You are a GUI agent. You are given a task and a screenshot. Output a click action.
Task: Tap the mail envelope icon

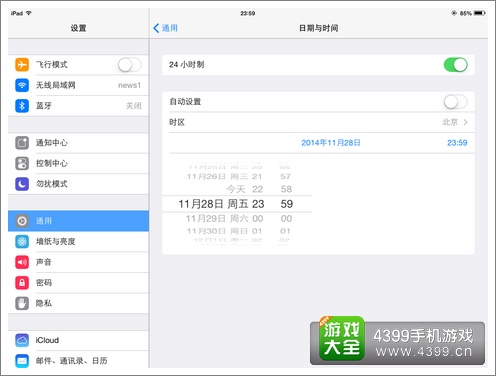tap(22, 361)
